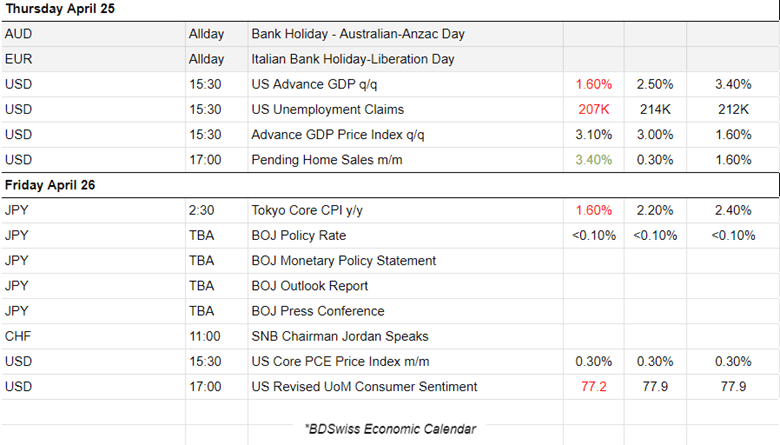Click the Italian Bank Holiday-Liberation Day entry

[x=353, y=59]
